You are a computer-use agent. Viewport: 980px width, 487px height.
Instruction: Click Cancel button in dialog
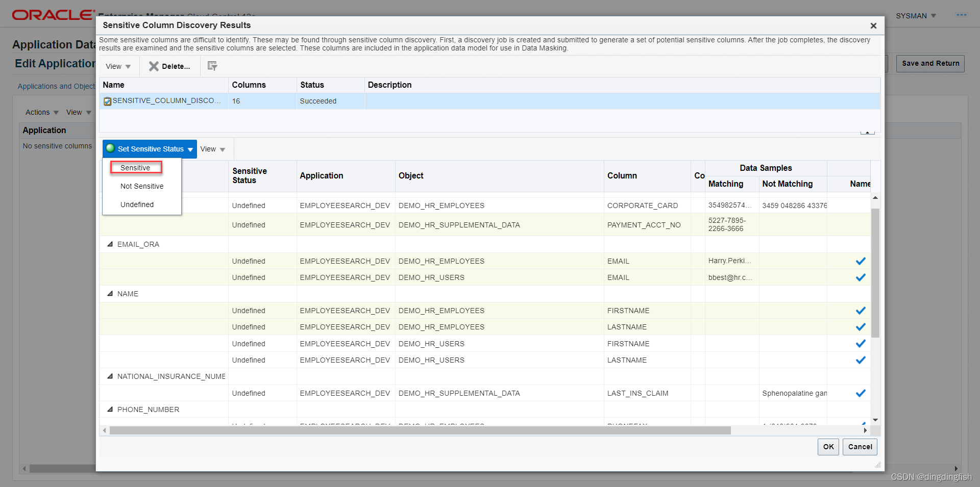pos(860,447)
